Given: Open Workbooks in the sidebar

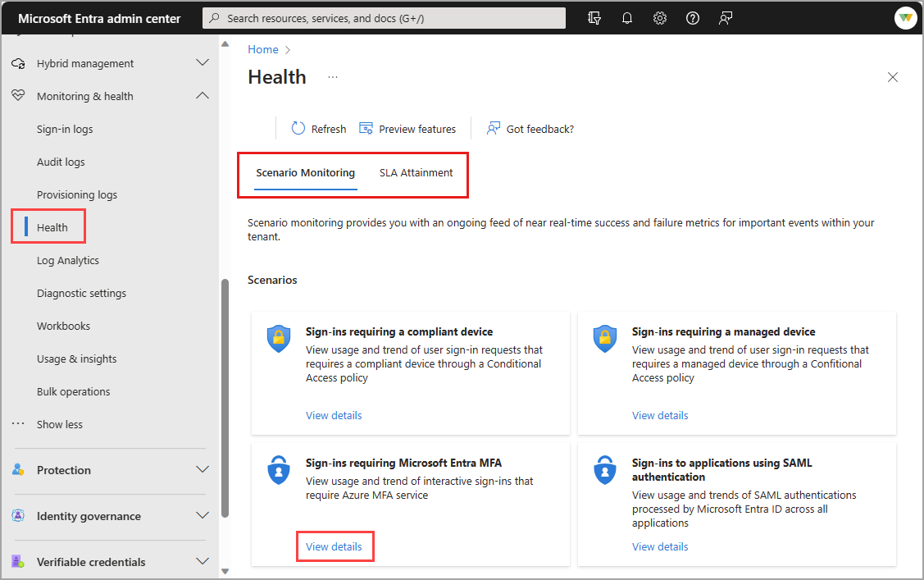Looking at the screenshot, I should pyautogui.click(x=63, y=326).
